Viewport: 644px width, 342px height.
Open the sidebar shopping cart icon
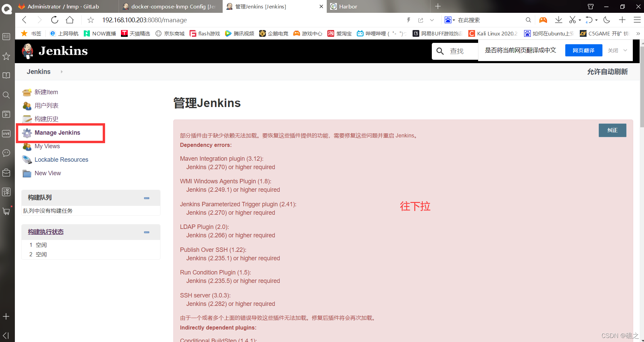click(6, 211)
